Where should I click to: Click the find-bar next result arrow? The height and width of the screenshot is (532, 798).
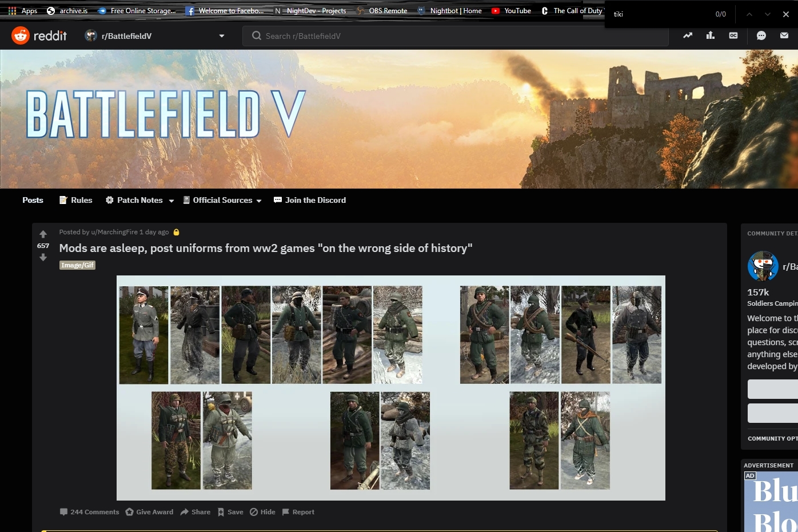[x=768, y=14]
